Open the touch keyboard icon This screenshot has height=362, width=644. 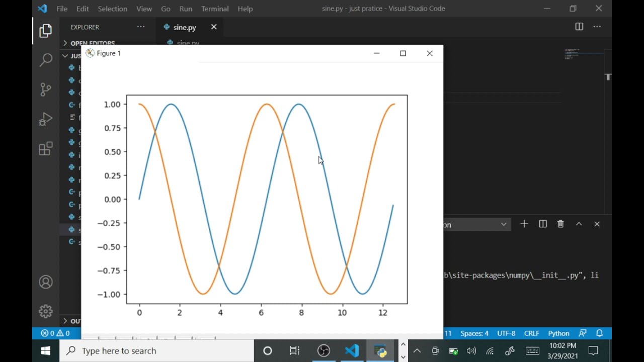(533, 351)
